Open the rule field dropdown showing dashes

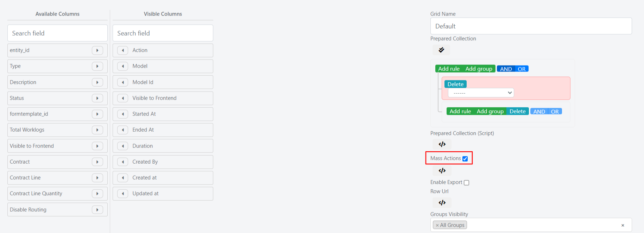[x=481, y=93]
